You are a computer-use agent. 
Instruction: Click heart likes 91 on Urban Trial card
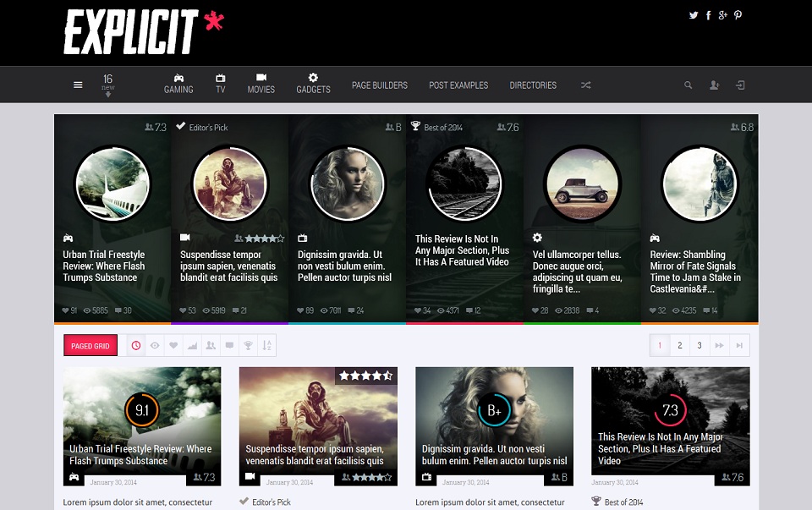(69, 310)
